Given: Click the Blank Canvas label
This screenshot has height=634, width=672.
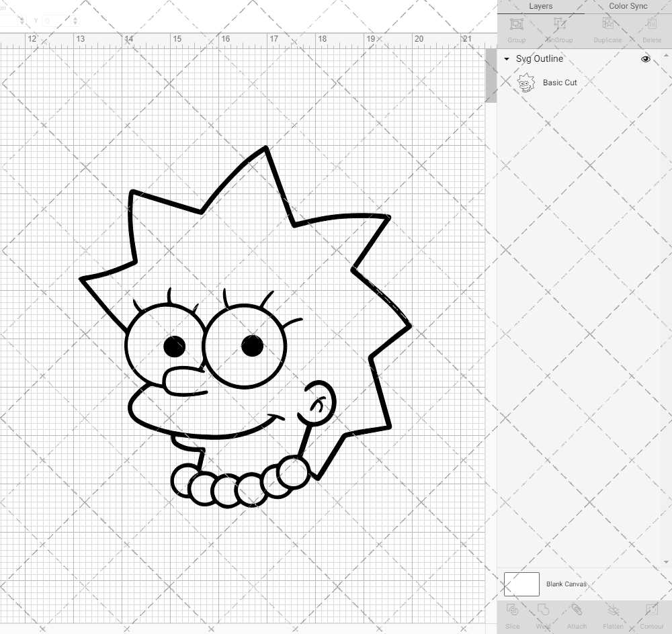Looking at the screenshot, I should 568,584.
